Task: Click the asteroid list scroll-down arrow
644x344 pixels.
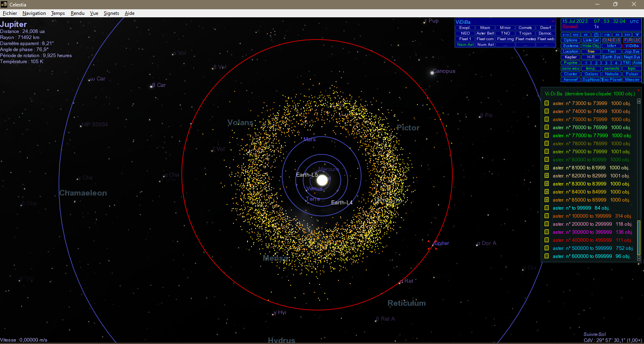Action: (639, 258)
